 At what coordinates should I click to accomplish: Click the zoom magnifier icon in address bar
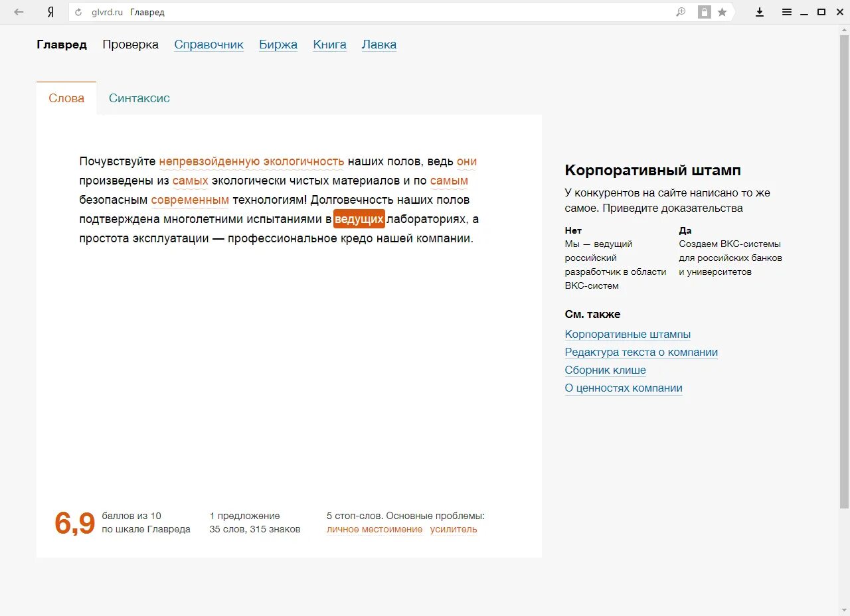tap(681, 12)
